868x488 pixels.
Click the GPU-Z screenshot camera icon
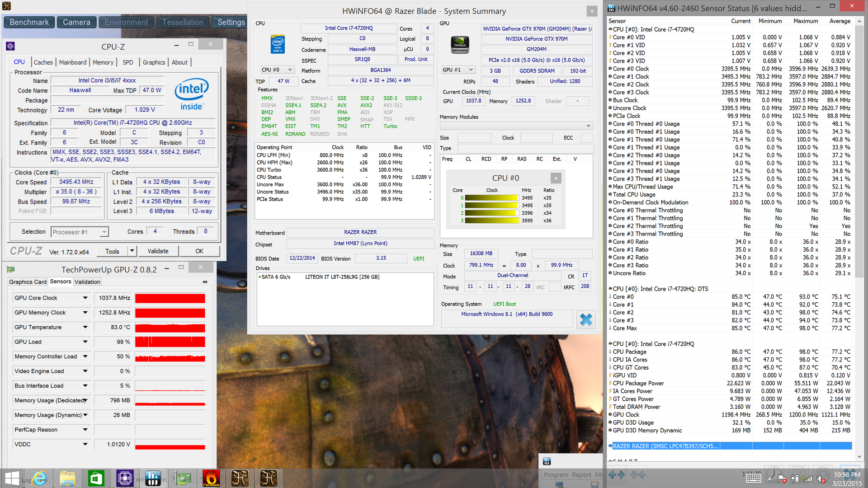pyautogui.click(x=205, y=282)
